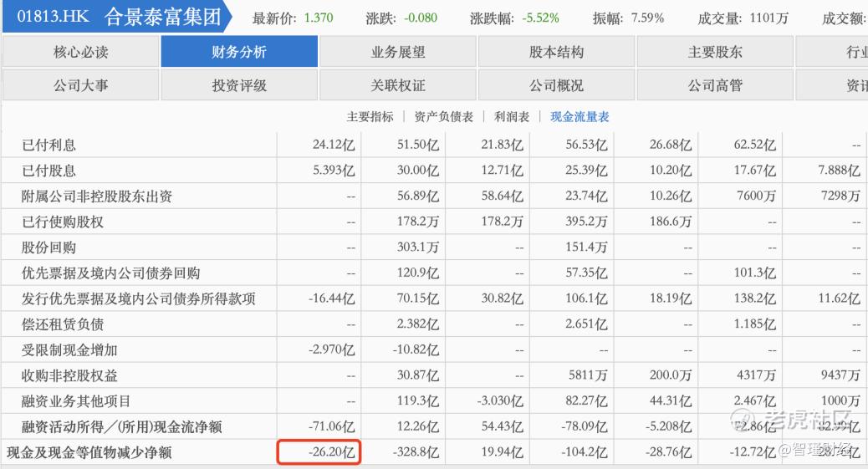Click the -3.030亿 cell
Screen dimensions: 868x469
(x=500, y=401)
